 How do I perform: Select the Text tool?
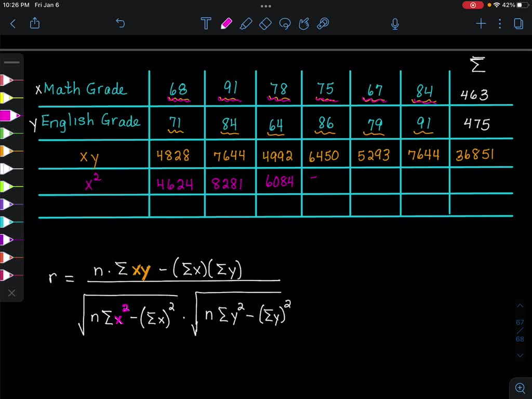tap(206, 23)
